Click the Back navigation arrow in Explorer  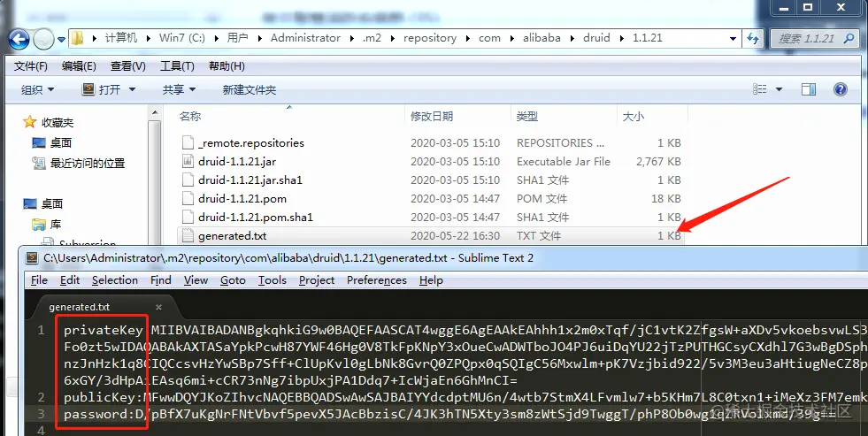click(x=19, y=39)
